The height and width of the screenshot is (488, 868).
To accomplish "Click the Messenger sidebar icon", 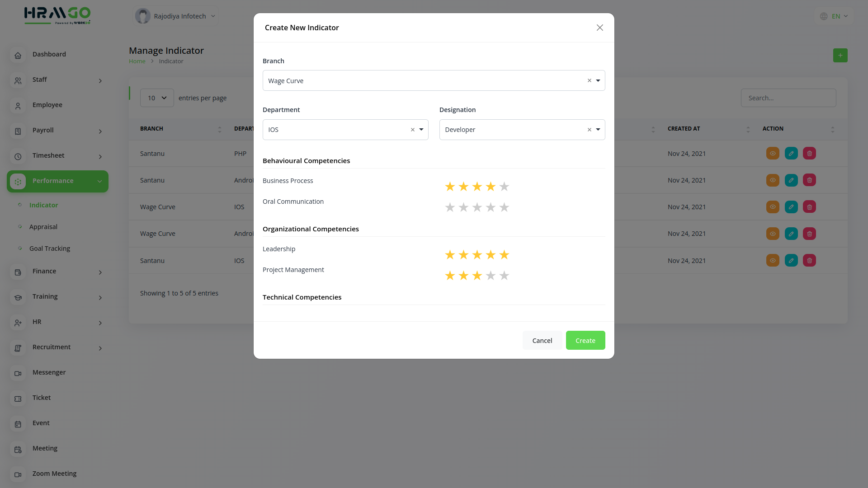I will pyautogui.click(x=18, y=373).
